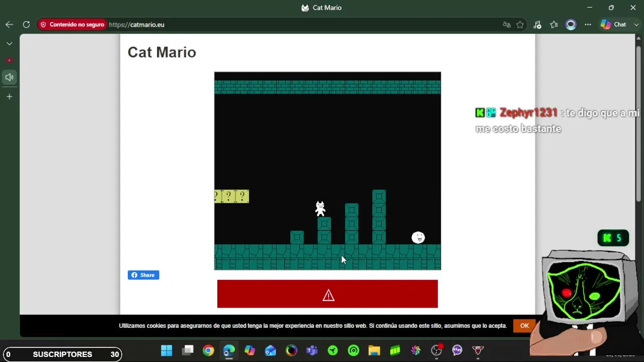Screen dimensions: 644x362
Task: Click the Zephyr1231 chat username
Action: coord(528,113)
